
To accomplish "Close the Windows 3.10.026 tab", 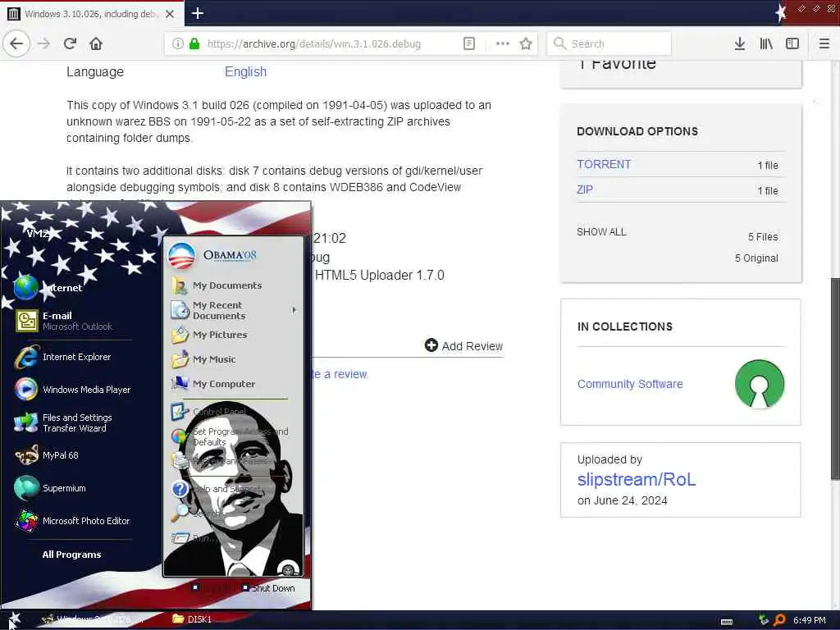I will (170, 14).
